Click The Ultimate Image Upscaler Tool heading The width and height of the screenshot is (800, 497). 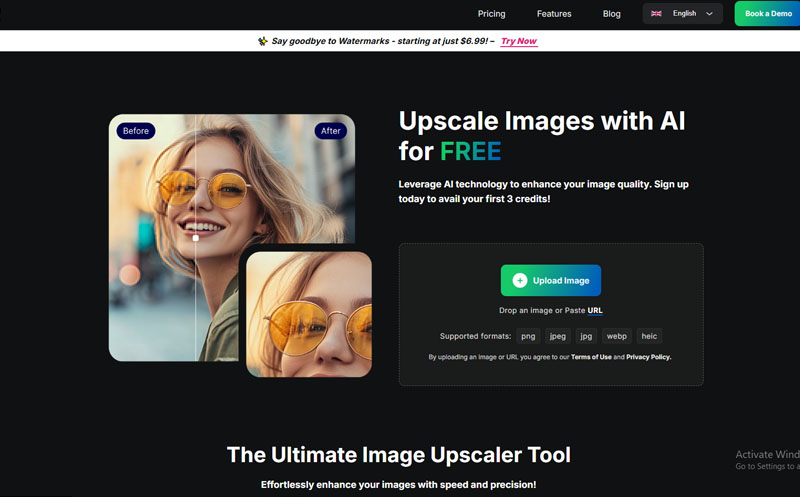coord(398,455)
